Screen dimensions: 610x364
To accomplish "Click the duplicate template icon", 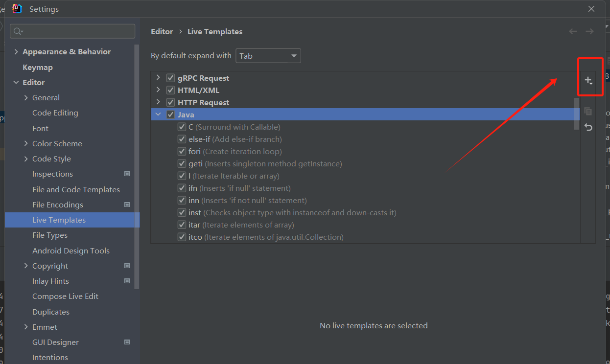I will [588, 111].
